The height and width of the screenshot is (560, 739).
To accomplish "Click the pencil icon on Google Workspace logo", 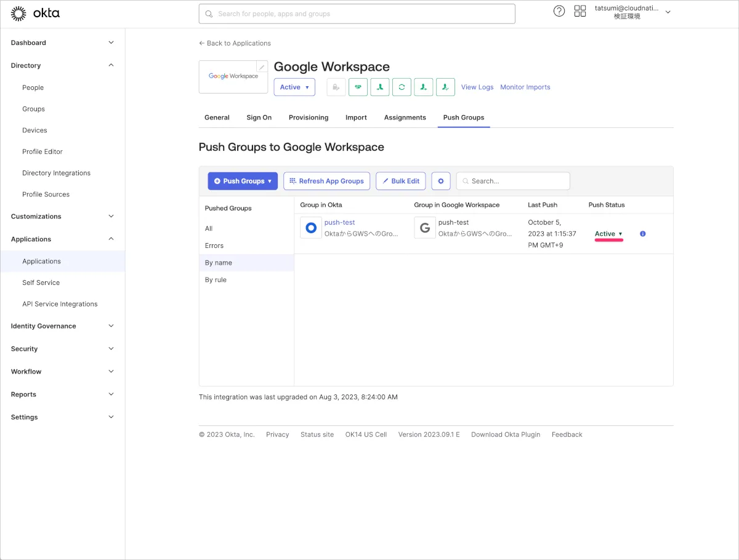I will (262, 67).
